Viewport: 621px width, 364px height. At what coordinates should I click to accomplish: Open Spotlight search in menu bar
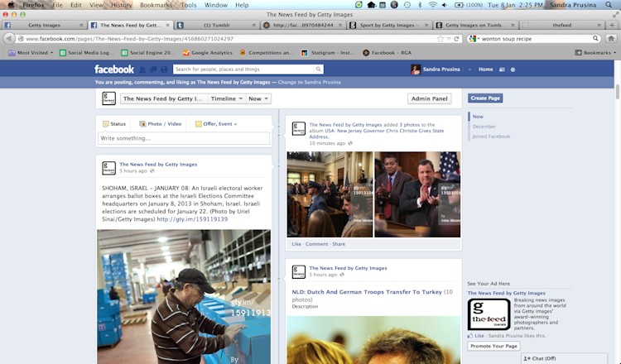(609, 5)
